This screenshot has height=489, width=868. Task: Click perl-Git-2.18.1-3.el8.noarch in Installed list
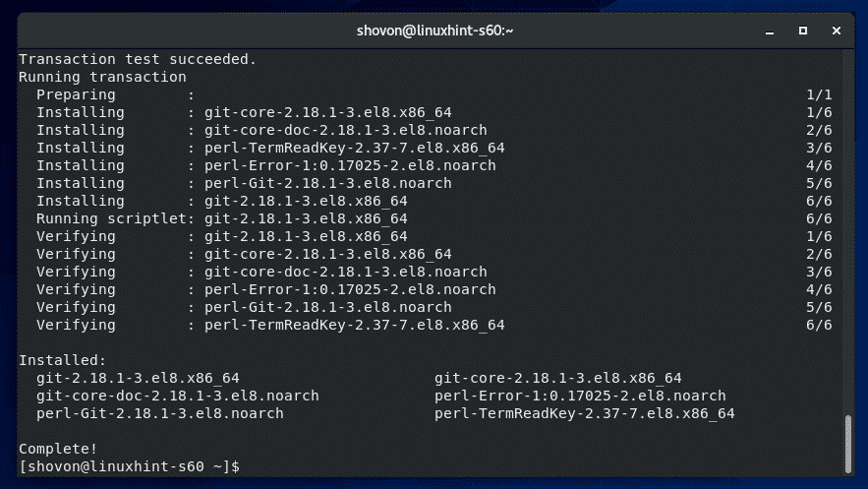tap(159, 413)
